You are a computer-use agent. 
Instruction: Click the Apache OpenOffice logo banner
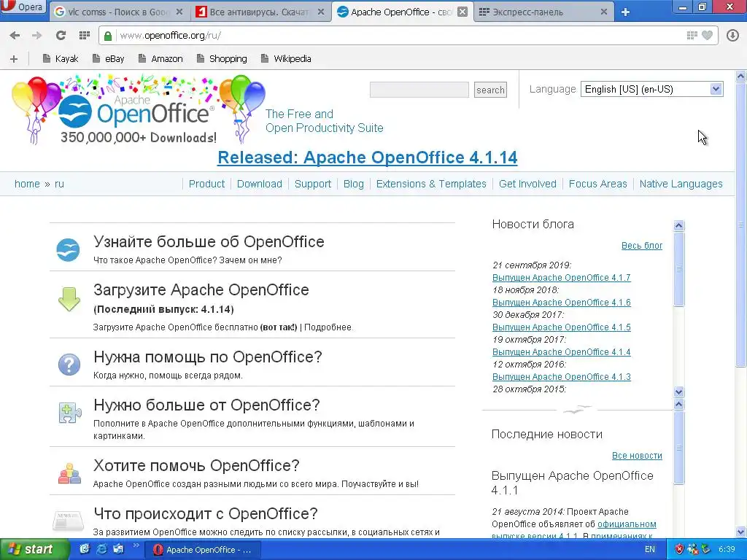coord(138,109)
